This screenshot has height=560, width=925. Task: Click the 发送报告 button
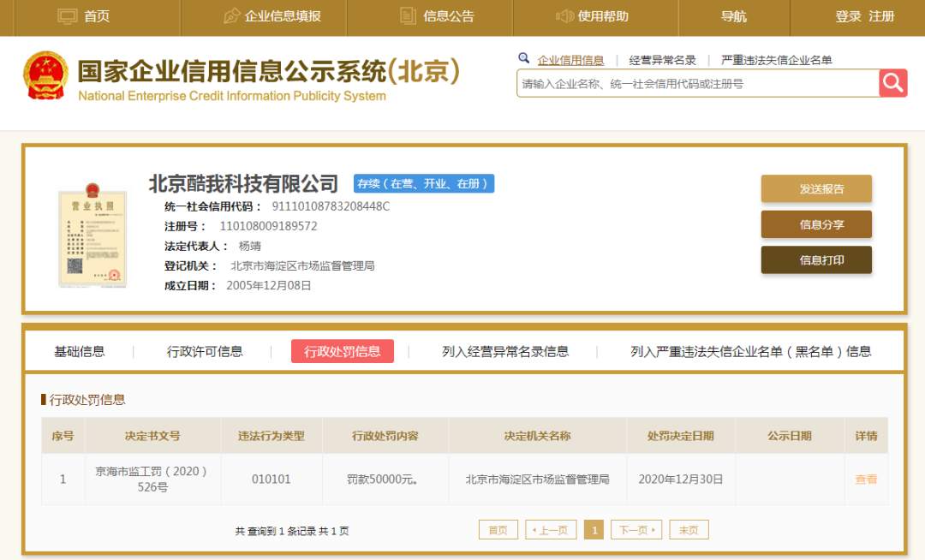(x=816, y=188)
